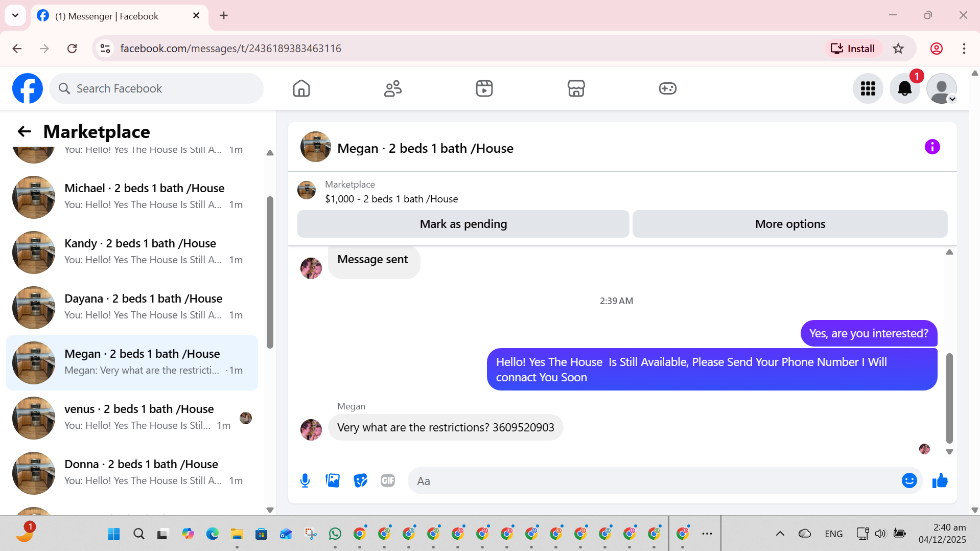Screen dimensions: 980x551
Task: Select the Messenger | Facebook tab
Action: coord(120,16)
